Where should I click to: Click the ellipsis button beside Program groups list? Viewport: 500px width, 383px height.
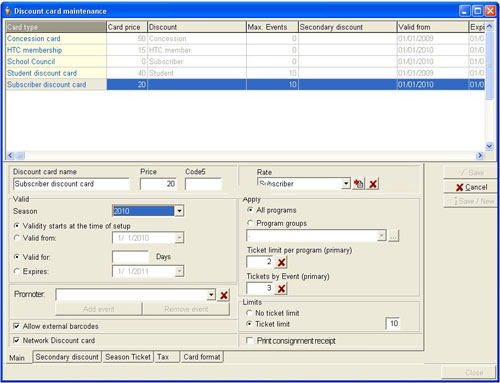point(393,236)
